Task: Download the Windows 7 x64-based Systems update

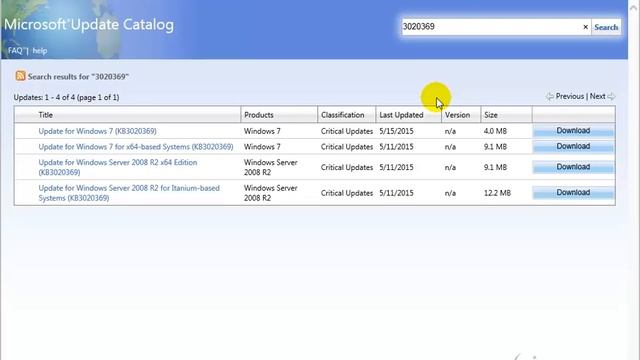Action: (x=573, y=146)
